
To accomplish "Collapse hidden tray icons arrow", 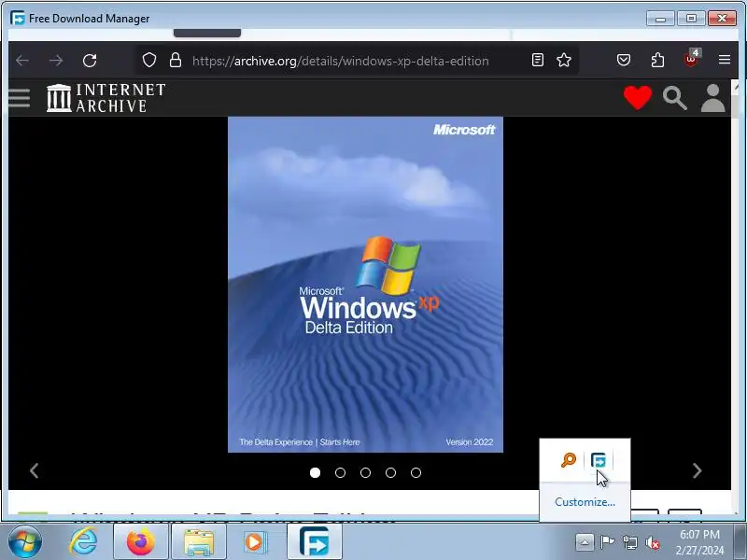I will 585,542.
